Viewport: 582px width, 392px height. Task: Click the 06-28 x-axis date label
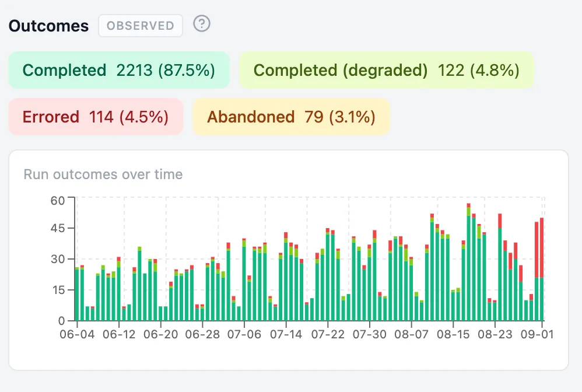pos(203,334)
